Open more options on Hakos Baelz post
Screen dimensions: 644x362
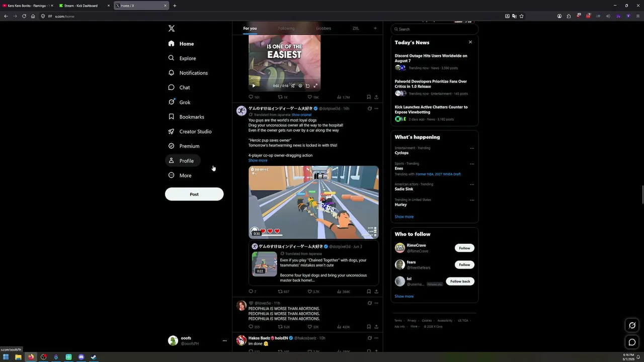pyautogui.click(x=376, y=338)
